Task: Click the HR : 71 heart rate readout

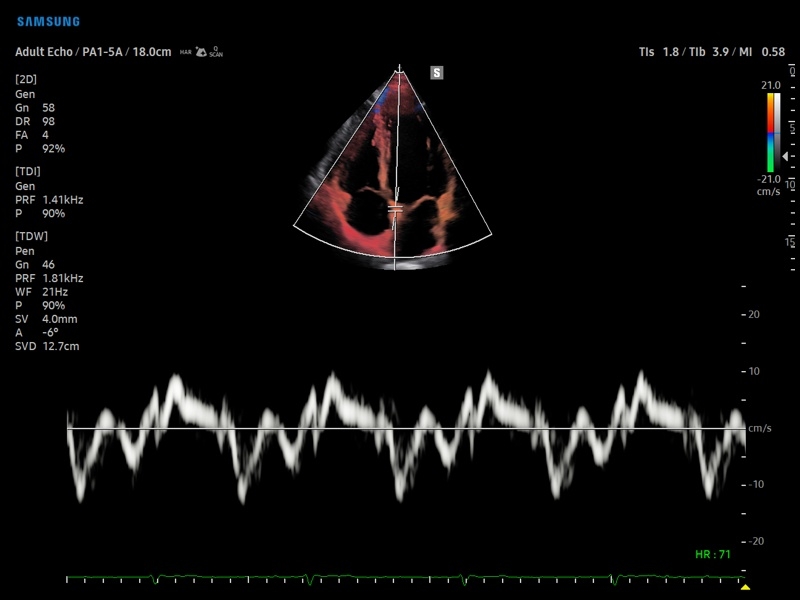Action: pyautogui.click(x=714, y=553)
